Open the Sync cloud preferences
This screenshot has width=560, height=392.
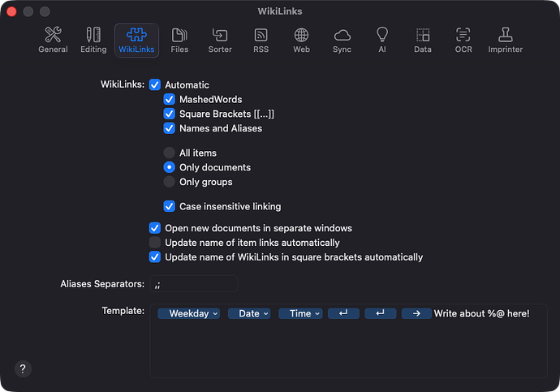(x=342, y=40)
